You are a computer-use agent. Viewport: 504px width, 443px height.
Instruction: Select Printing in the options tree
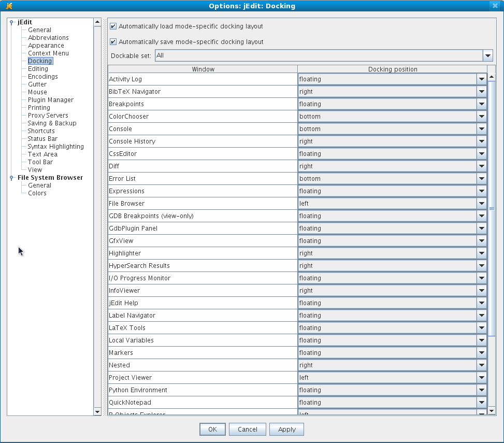[x=39, y=108]
